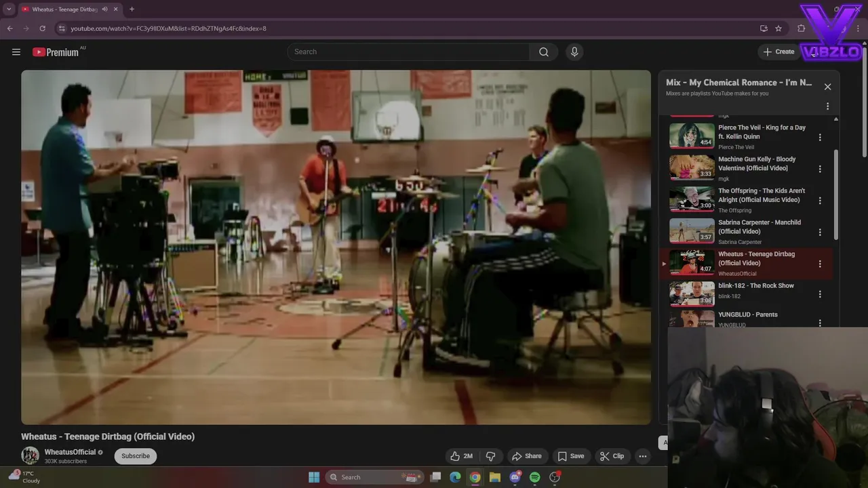Switch to Wheatus - Teenage Dirtbag tab

[x=64, y=9]
